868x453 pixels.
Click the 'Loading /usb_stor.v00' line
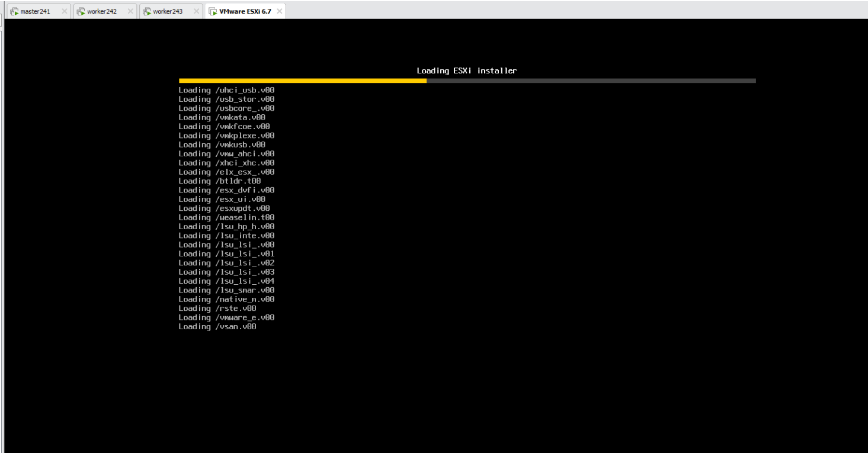click(226, 99)
